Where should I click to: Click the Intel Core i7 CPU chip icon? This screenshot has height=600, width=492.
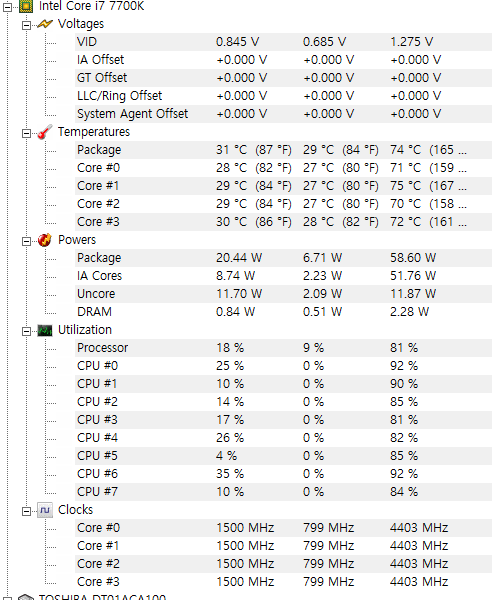click(26, 6)
